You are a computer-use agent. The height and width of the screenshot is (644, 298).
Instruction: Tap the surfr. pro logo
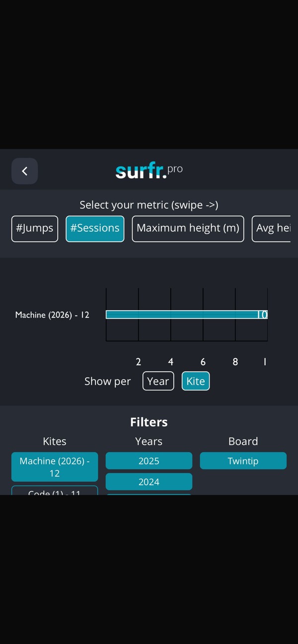[149, 171]
